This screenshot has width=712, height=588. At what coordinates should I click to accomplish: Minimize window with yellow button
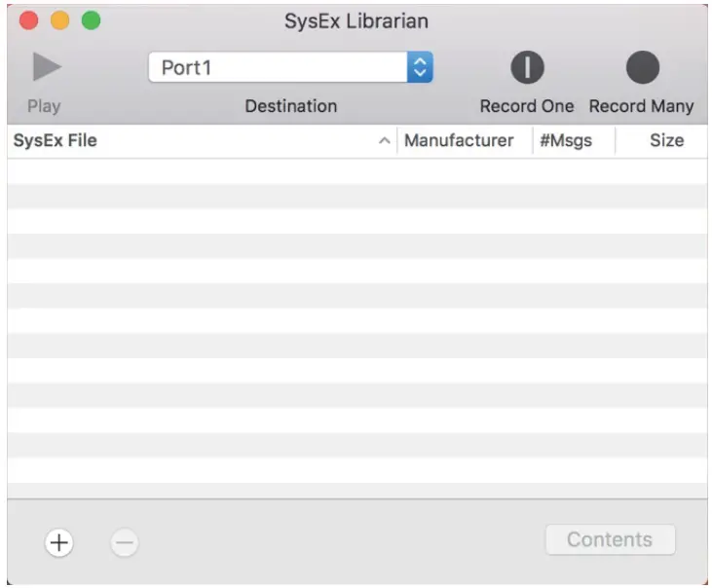tap(60, 20)
